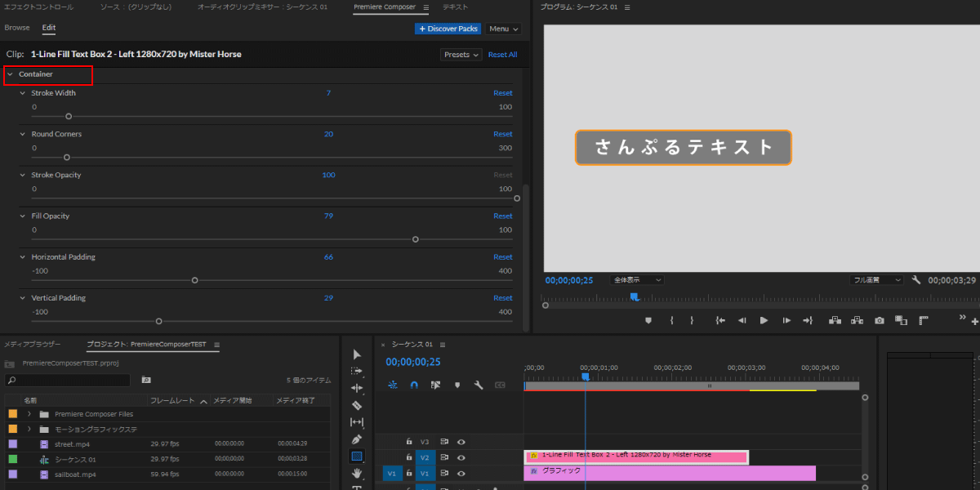
Task: Play the program monitor
Action: 764,321
